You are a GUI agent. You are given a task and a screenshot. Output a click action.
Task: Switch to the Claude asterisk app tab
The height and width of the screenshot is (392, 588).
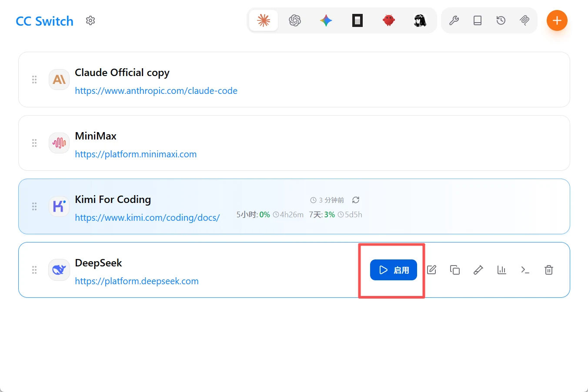(x=264, y=20)
